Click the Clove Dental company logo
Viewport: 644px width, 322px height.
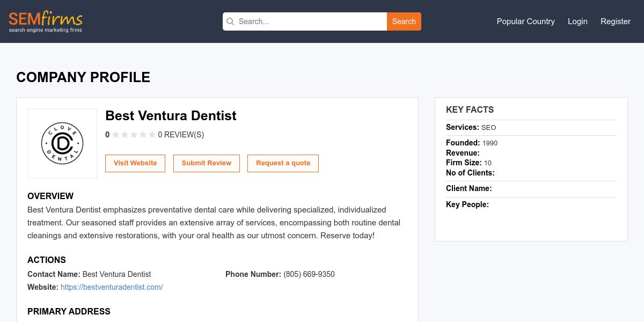tap(62, 143)
